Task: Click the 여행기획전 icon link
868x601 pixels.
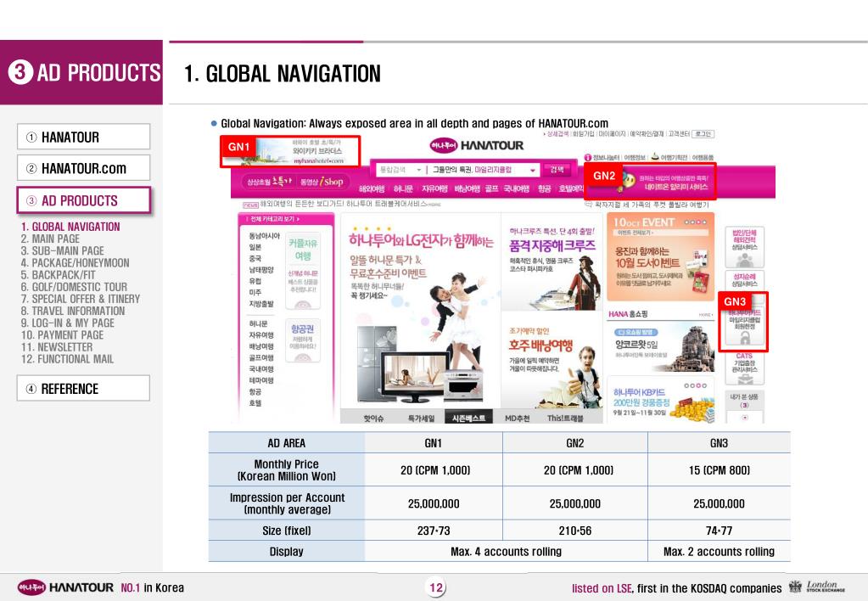Action: (x=669, y=158)
